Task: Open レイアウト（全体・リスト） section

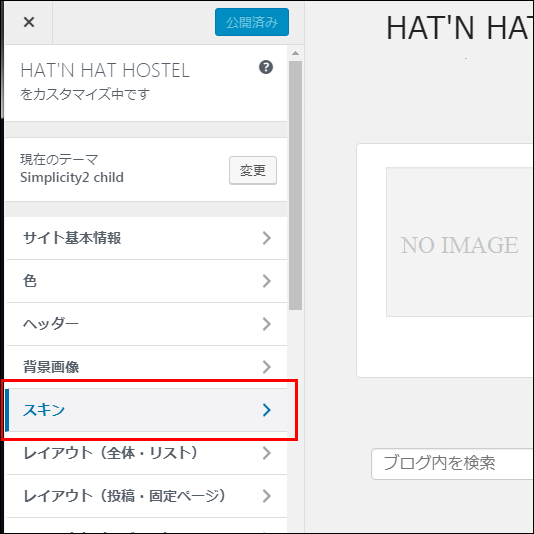Action: click(x=146, y=453)
